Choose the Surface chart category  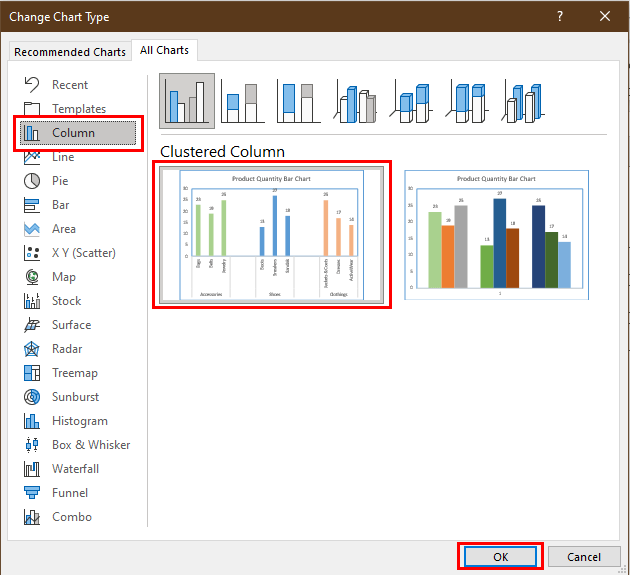pyautogui.click(x=78, y=325)
